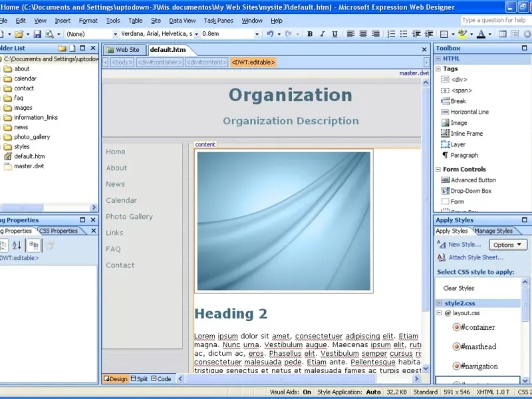The image size is (532, 399).
Task: Click the Undo arrow icon
Action: tap(270, 34)
